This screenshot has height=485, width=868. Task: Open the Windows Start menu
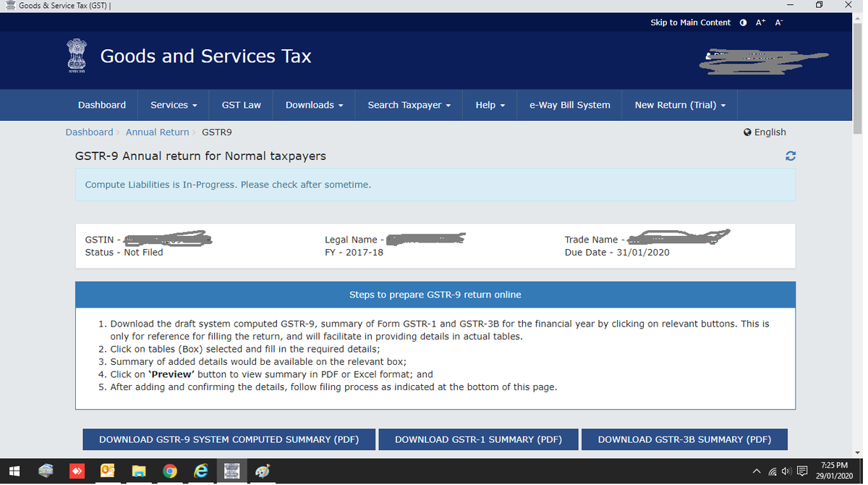coord(14,471)
